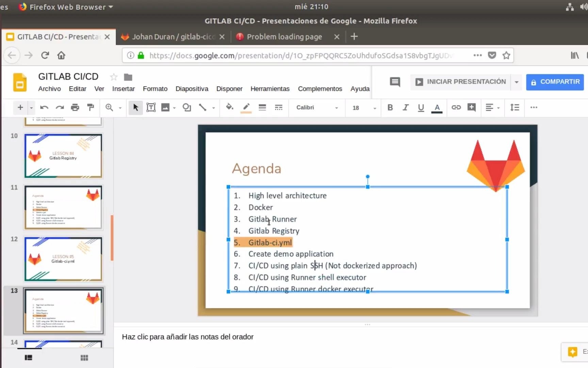
Task: Open the Insertar menu
Action: point(124,89)
